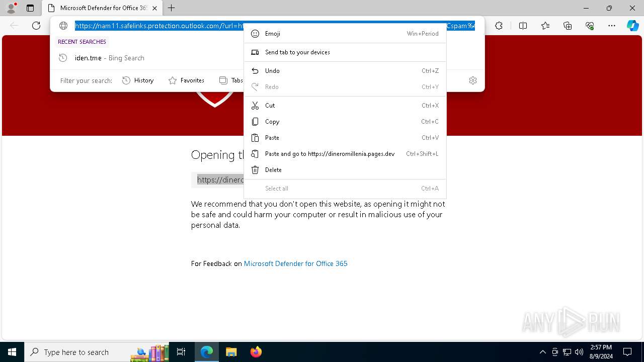The width and height of the screenshot is (644, 362).
Task: Open the tab actions menu icon
Action: (30, 8)
